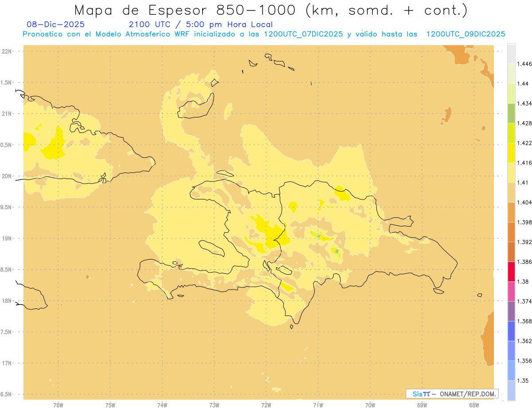Pick the bright yellow swatch between 1.416 and 1.422
Viewport: 532px width, 411px height.
(x=511, y=153)
